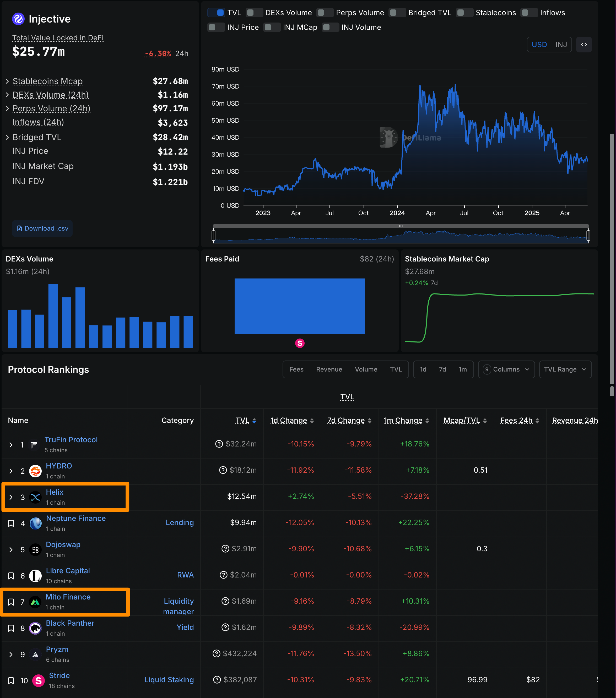Switch chart denomination to INJ
The height and width of the screenshot is (698, 616).
tap(561, 45)
